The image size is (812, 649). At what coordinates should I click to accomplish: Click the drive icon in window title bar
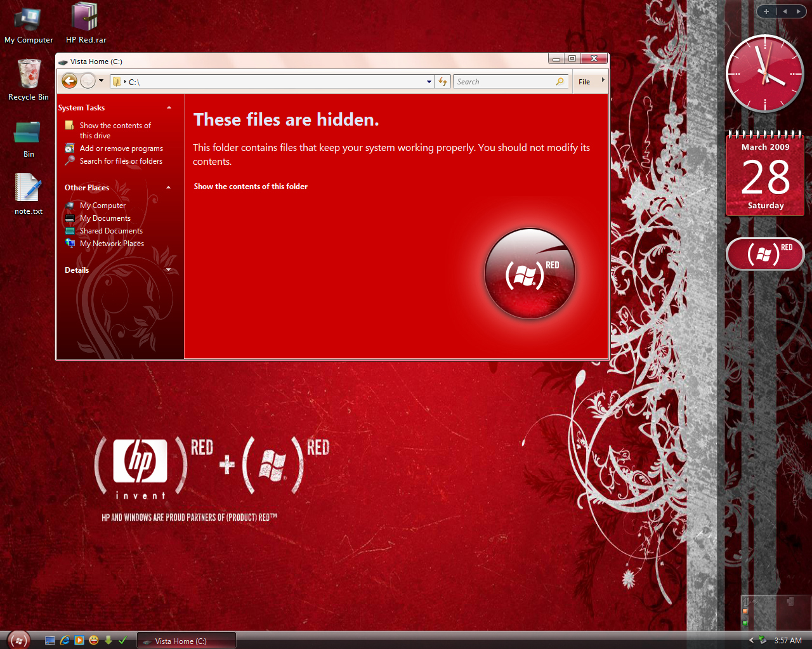pos(63,62)
